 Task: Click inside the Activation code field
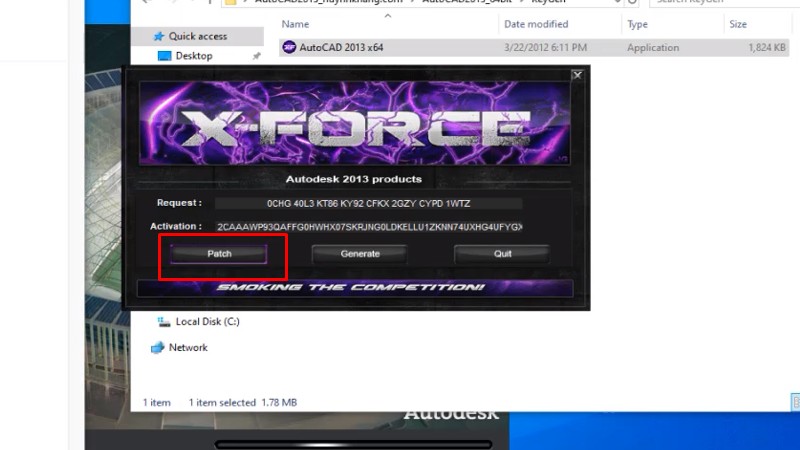[x=368, y=227]
